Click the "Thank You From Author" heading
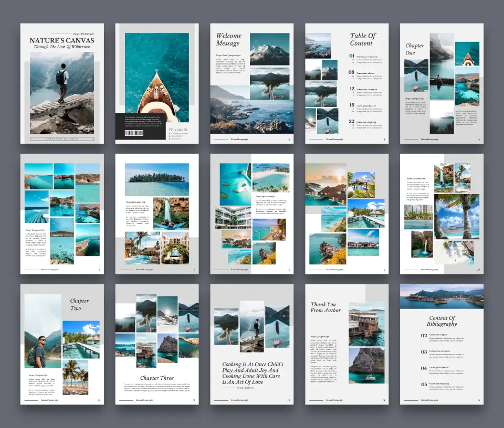The width and height of the screenshot is (504, 428). [325, 307]
